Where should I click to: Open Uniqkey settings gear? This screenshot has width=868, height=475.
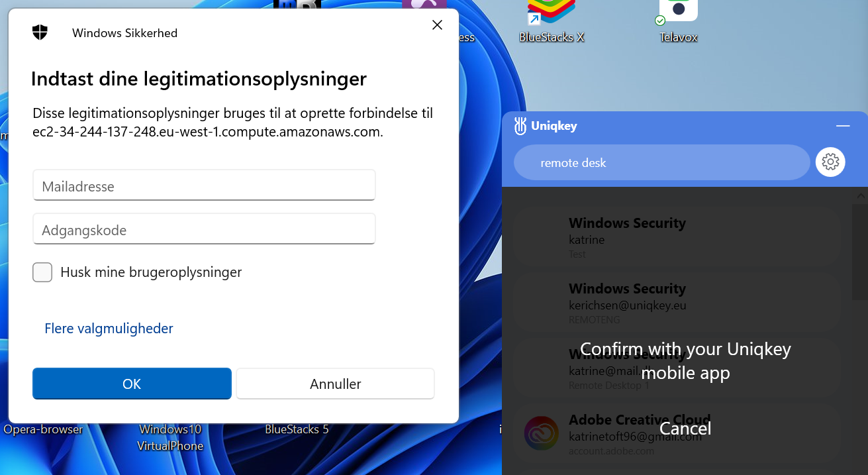point(830,162)
